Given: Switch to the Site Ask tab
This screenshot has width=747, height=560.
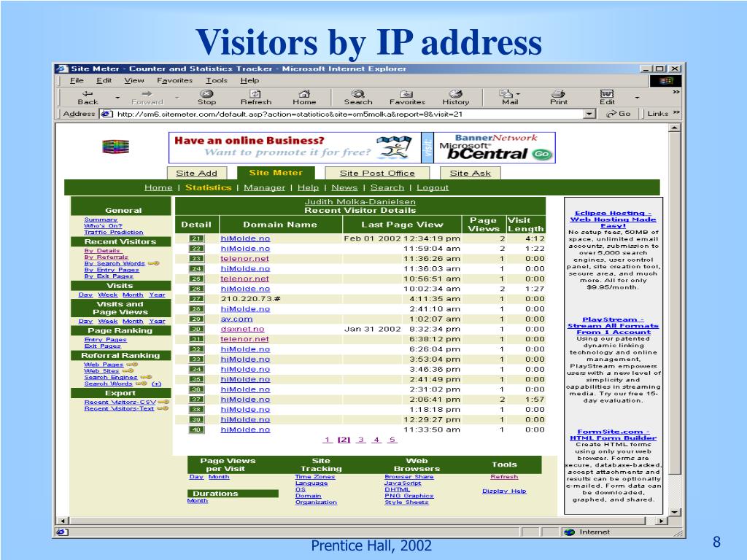Looking at the screenshot, I should tap(471, 174).
